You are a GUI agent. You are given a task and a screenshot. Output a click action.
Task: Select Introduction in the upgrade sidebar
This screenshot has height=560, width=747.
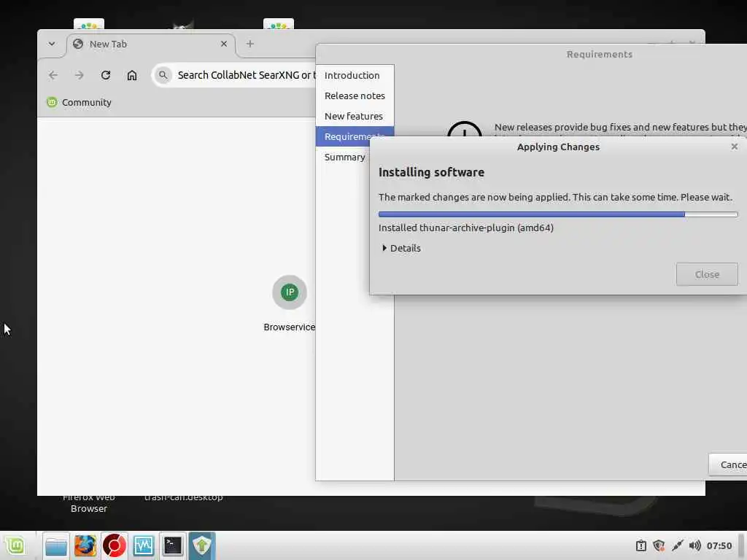(355, 75)
